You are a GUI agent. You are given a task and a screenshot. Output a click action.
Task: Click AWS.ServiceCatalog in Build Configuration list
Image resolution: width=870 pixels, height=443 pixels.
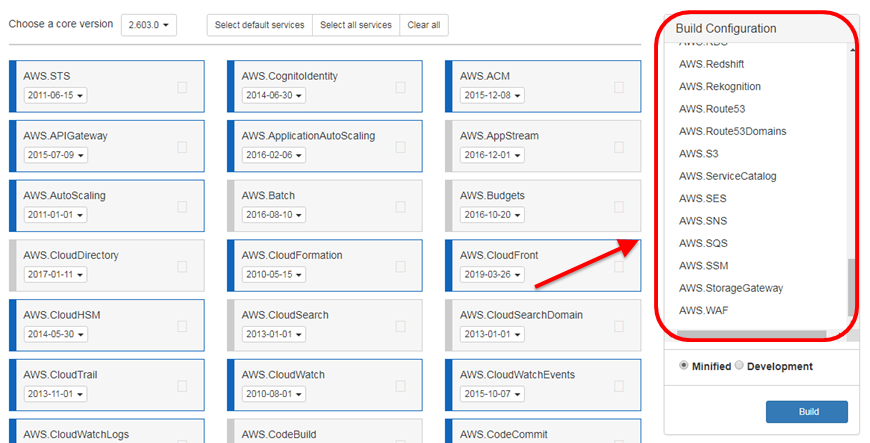click(727, 177)
